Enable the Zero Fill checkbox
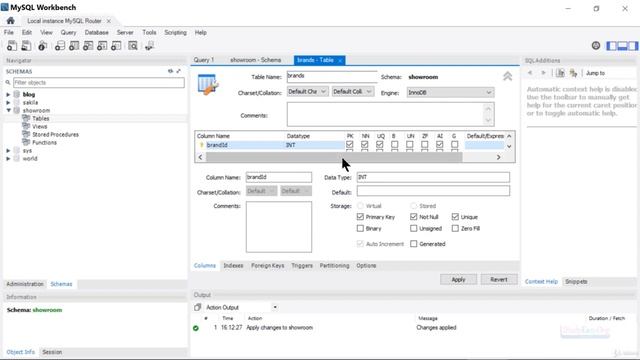640x360 pixels. coord(455,229)
